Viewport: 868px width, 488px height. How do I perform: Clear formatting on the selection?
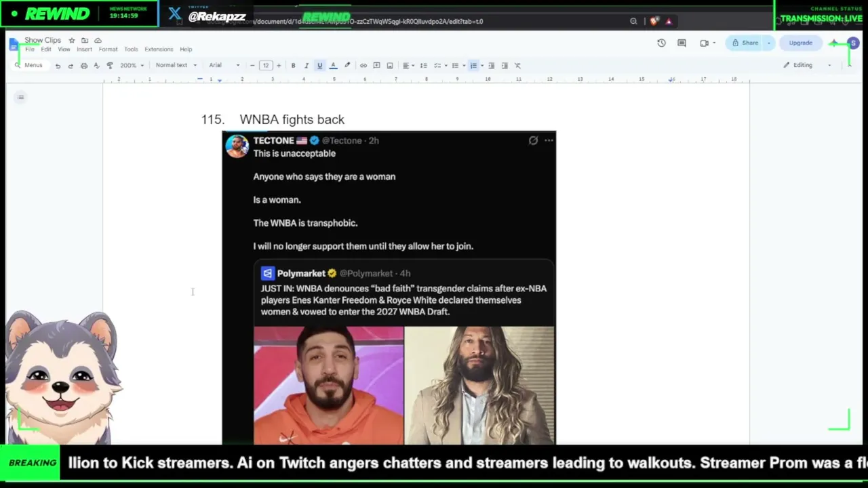tap(517, 66)
